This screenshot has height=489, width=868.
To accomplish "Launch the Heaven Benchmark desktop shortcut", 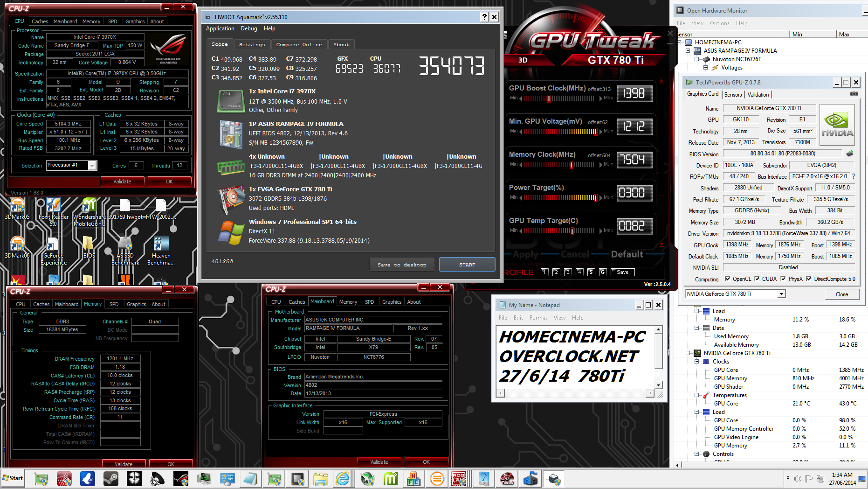I will pos(161,251).
